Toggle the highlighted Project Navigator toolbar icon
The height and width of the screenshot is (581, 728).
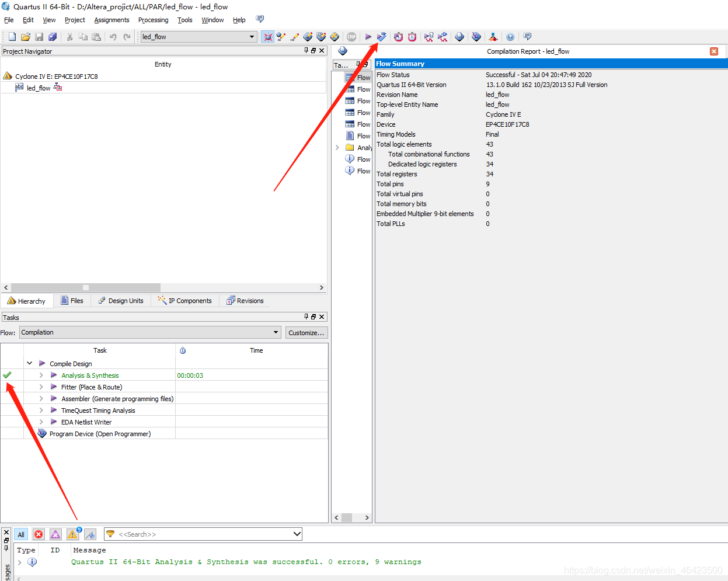267,37
